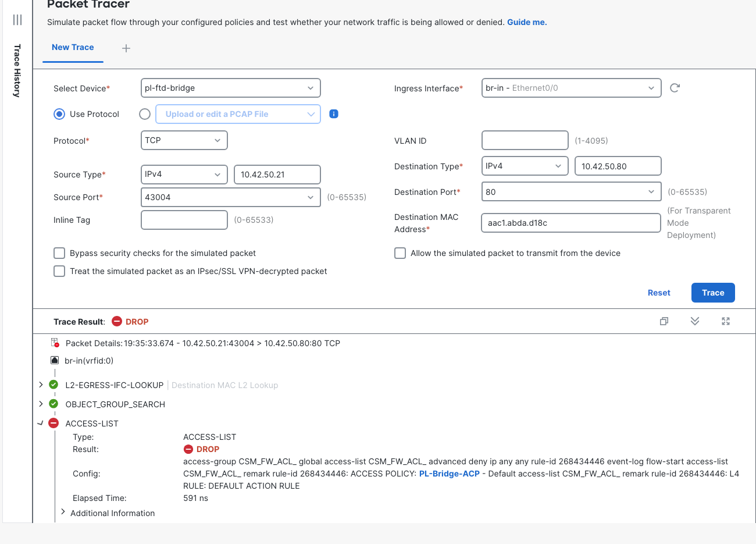
Task: Expand the L2-EGRESS-IFC-LOOKUP phase
Action: [x=41, y=385]
